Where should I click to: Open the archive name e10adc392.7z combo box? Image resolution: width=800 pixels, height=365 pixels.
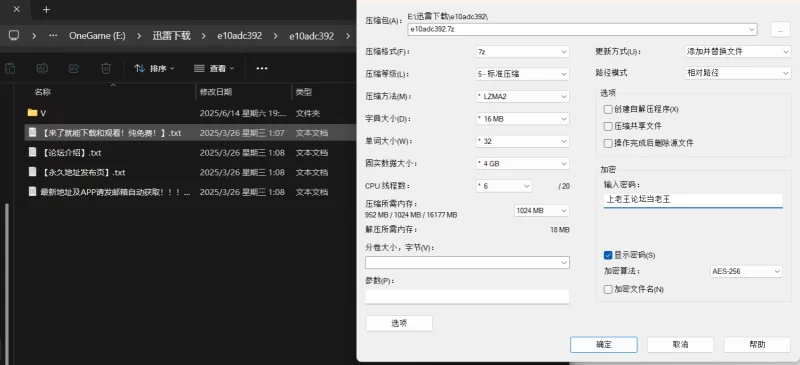coord(582,29)
